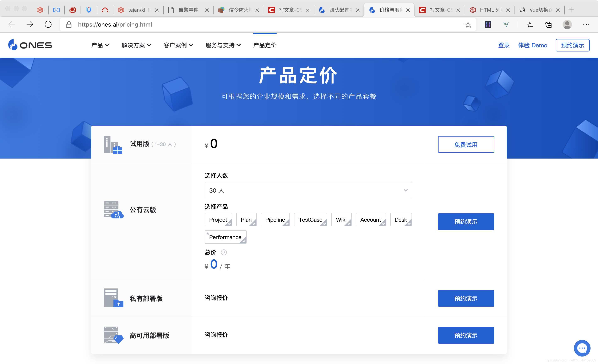Add page to favorites star icon
Viewport: 598px width, 364px height.
[468, 24]
